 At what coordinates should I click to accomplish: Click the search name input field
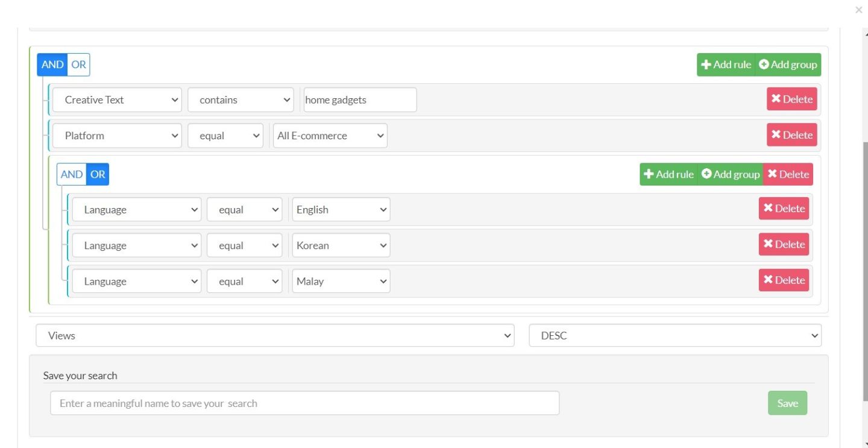tap(304, 403)
